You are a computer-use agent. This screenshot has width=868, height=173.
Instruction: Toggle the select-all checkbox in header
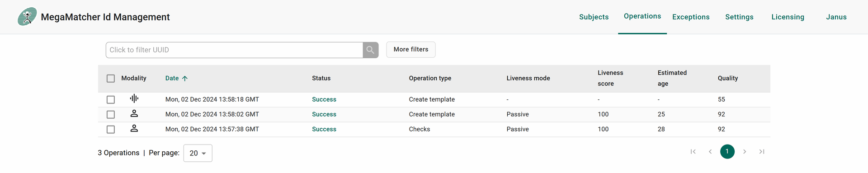[111, 79]
